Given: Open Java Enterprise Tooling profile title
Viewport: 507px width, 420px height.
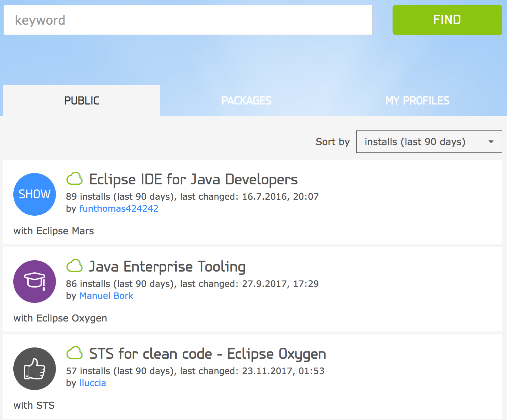Looking at the screenshot, I should point(167,267).
